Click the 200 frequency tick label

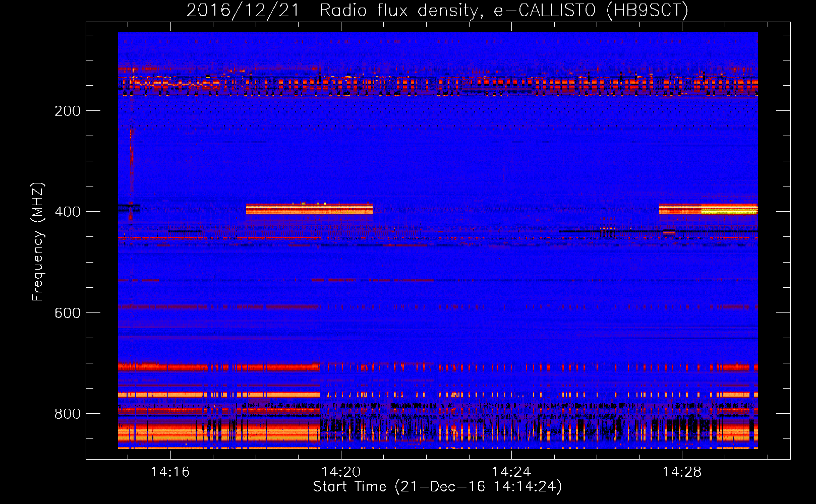coord(68,111)
